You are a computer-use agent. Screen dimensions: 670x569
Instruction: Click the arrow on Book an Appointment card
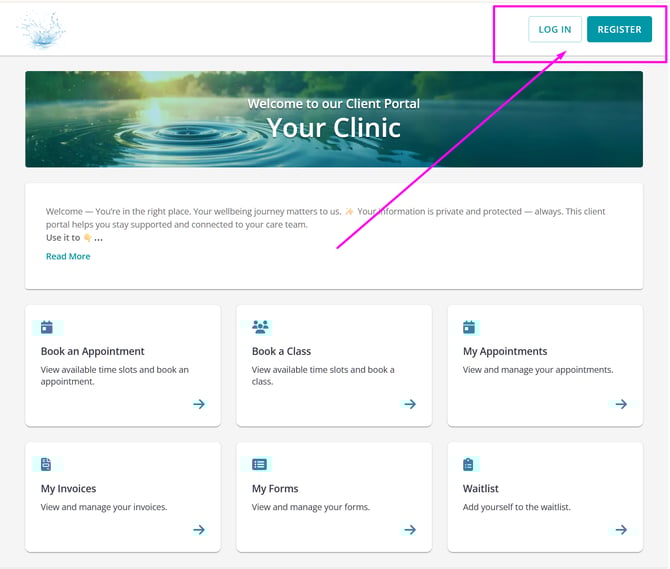point(199,404)
